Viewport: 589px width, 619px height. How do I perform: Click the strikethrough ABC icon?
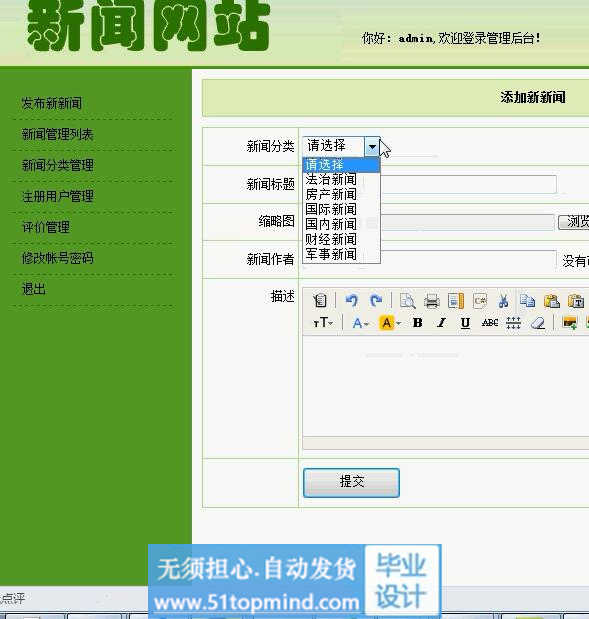coord(490,323)
